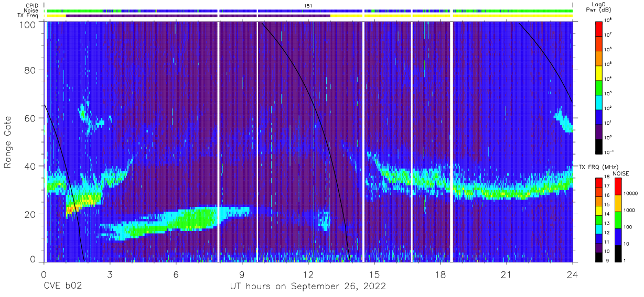Click the '100' range gate tick label
This screenshot has height=297, width=644.
point(27,24)
